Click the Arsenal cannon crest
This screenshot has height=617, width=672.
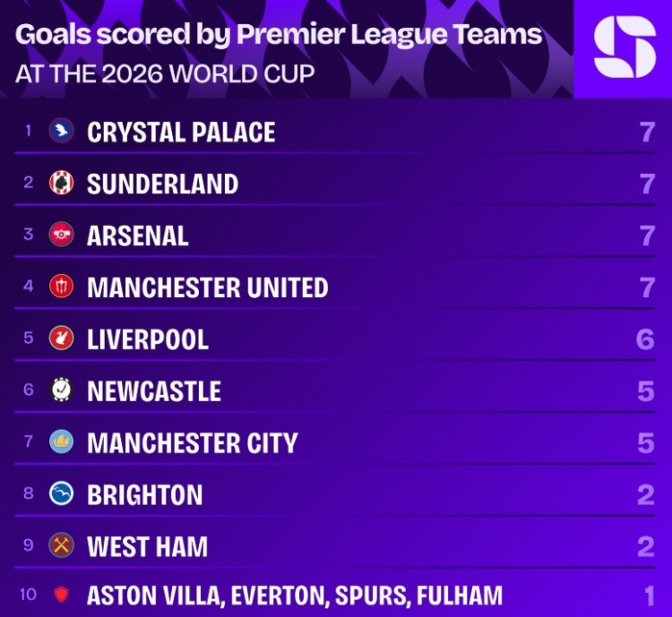pyautogui.click(x=61, y=234)
